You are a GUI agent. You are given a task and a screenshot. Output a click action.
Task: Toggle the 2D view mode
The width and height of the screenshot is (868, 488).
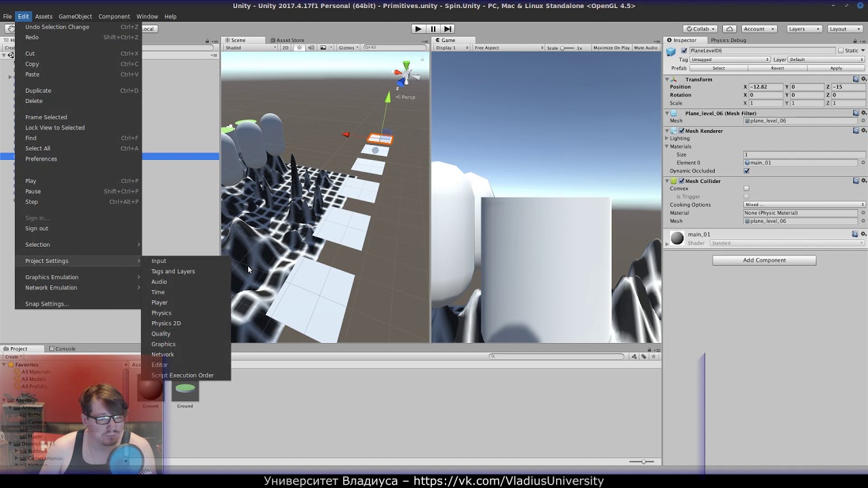285,47
